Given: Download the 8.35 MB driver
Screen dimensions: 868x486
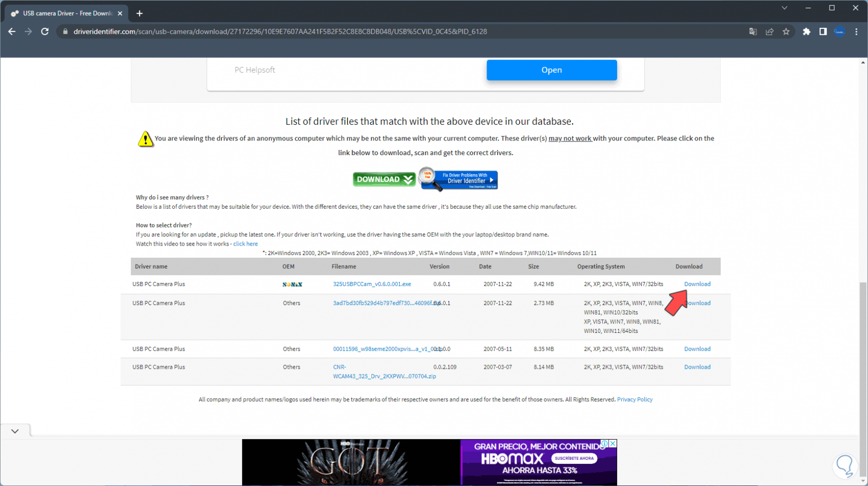Looking at the screenshot, I should [697, 349].
